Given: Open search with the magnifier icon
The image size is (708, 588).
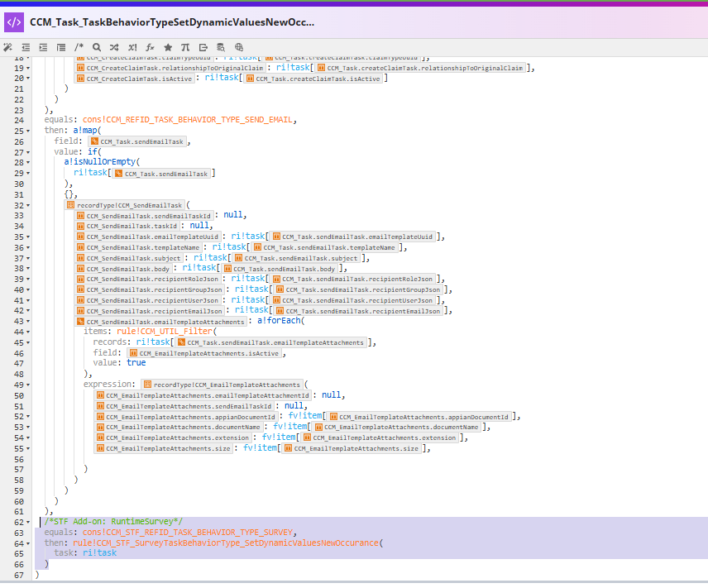Looking at the screenshot, I should coord(97,47).
